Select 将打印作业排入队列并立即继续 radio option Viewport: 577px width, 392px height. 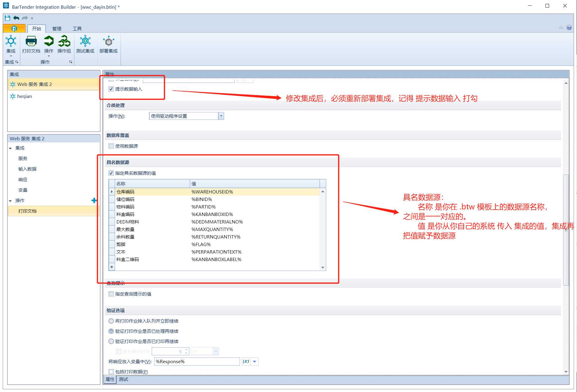[111, 321]
